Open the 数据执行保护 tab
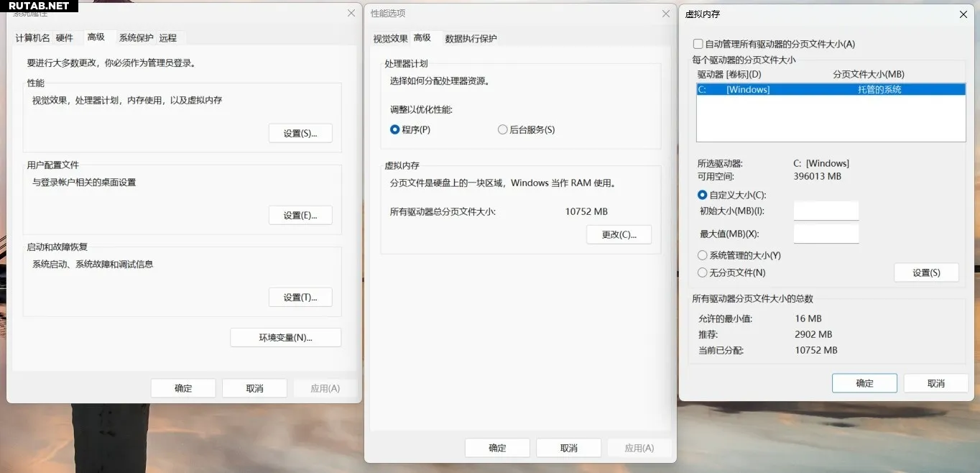Screen dimensions: 980x473 pyautogui.click(x=471, y=39)
